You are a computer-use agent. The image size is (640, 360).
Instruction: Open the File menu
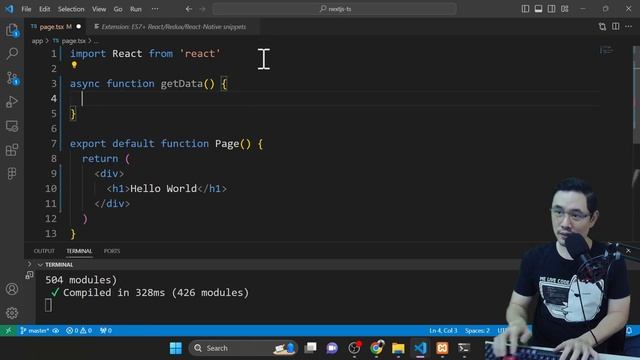coord(26,9)
